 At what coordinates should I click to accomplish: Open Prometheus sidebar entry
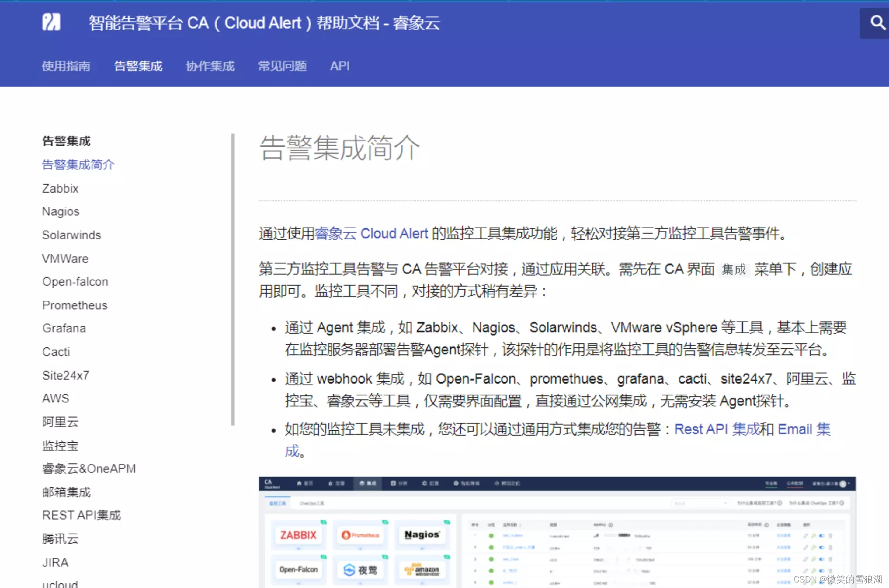pos(75,305)
